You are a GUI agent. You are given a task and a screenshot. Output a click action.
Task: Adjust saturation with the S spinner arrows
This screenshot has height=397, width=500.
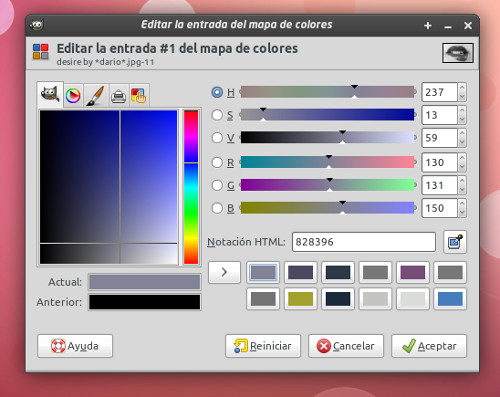click(x=462, y=115)
